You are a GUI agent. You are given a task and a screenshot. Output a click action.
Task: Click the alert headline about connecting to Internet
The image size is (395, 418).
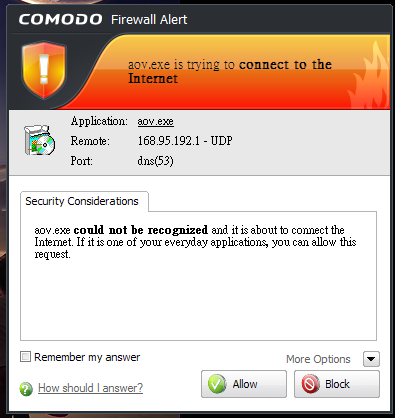point(230,71)
